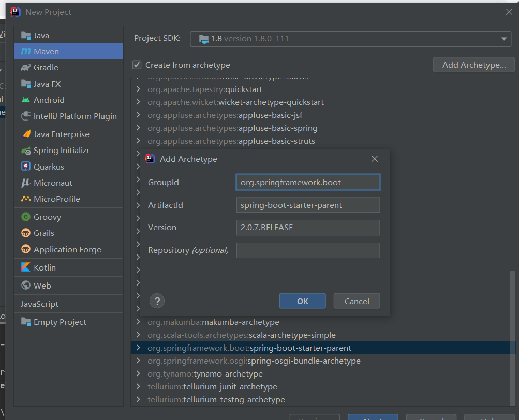Expand spring-boot-starter-parent archetype node
This screenshot has height=420, width=519.
coord(138,348)
